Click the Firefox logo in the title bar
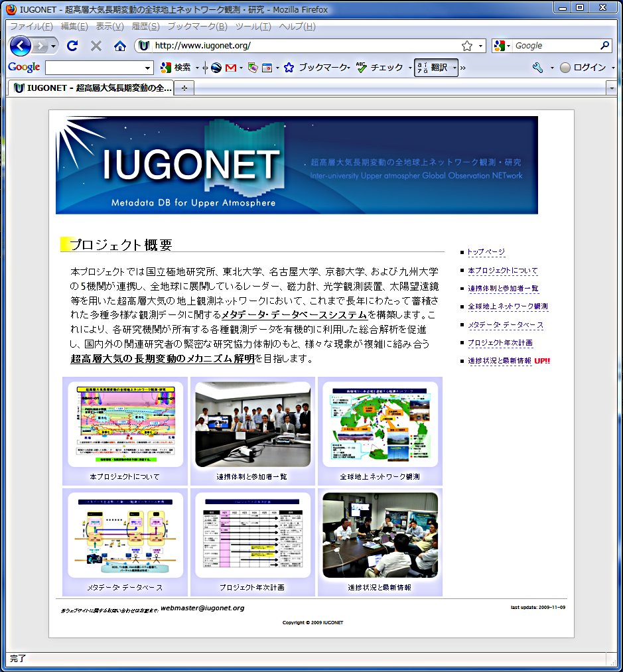Viewport: 623px width, 672px height. (11, 9)
